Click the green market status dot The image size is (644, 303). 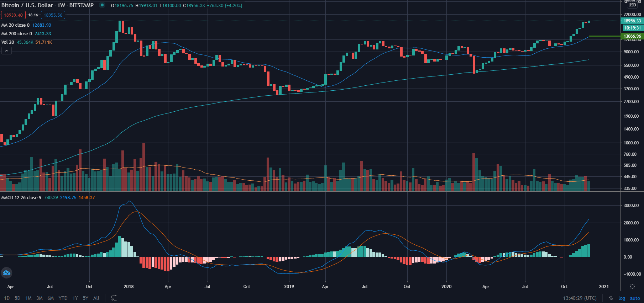tap(102, 5)
